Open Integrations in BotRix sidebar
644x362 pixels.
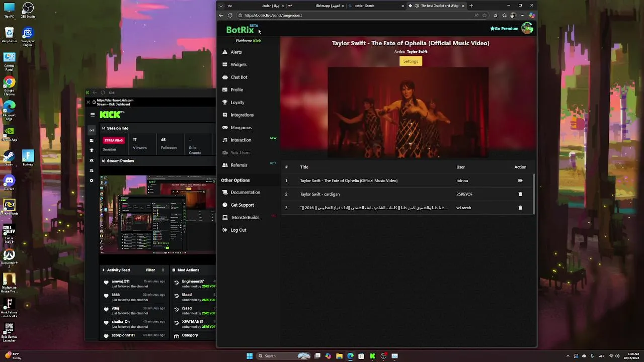tap(242, 115)
